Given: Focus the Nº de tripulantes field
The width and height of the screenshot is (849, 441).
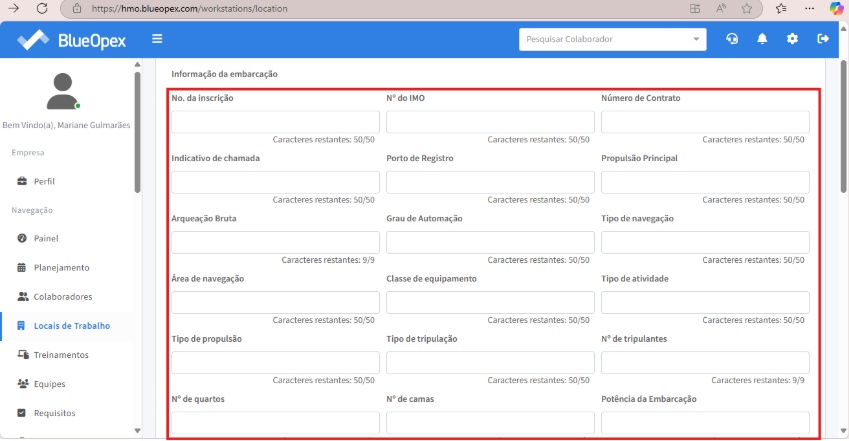Looking at the screenshot, I should click(705, 362).
